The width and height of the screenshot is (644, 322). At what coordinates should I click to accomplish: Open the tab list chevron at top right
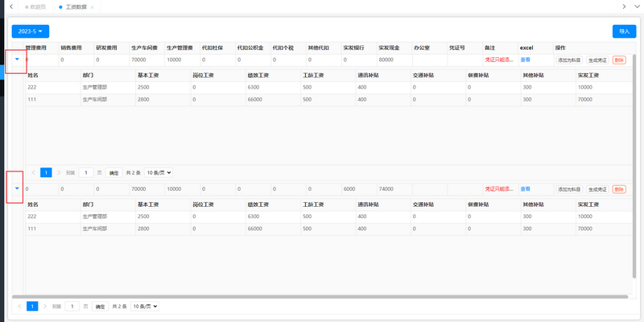638,6
